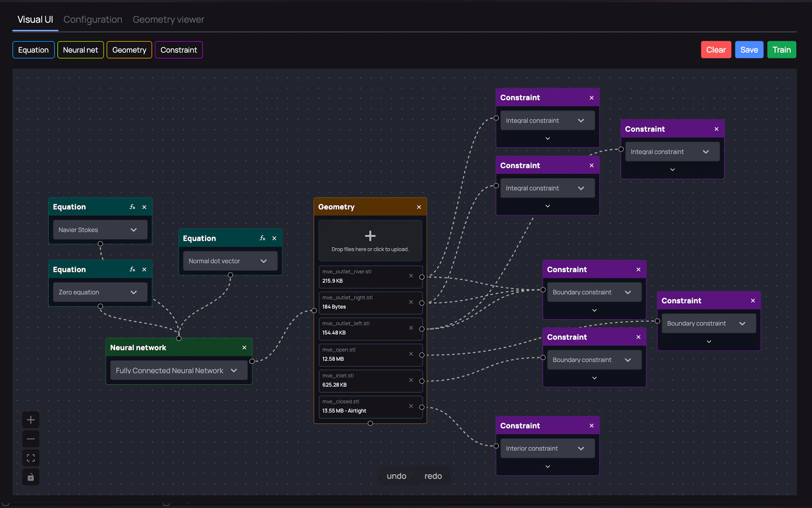812x508 pixels.
Task: Delete the Neural network node
Action: [x=244, y=348]
